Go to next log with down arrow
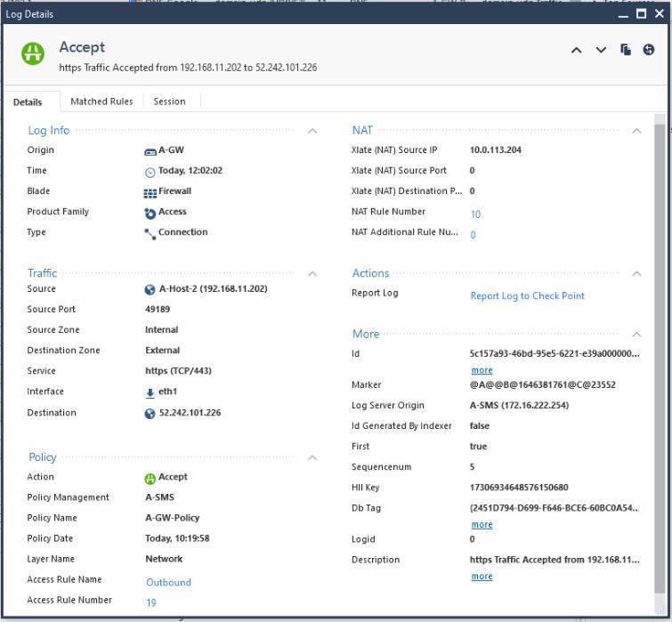This screenshot has height=622, width=672. [x=601, y=50]
